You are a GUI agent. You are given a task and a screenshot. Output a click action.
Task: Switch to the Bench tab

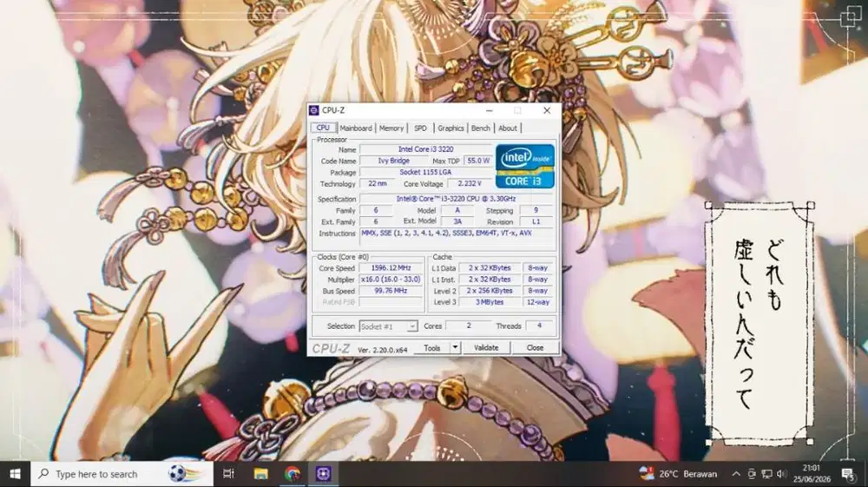[x=481, y=128]
